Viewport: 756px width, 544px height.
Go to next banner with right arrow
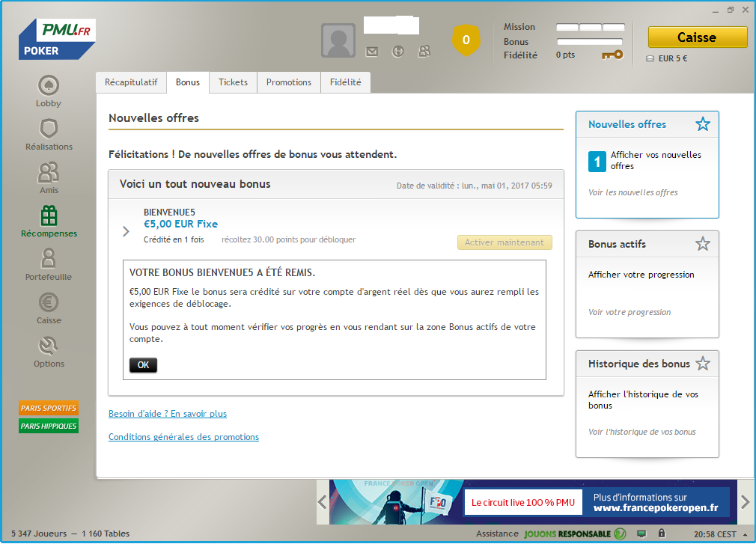tap(745, 501)
